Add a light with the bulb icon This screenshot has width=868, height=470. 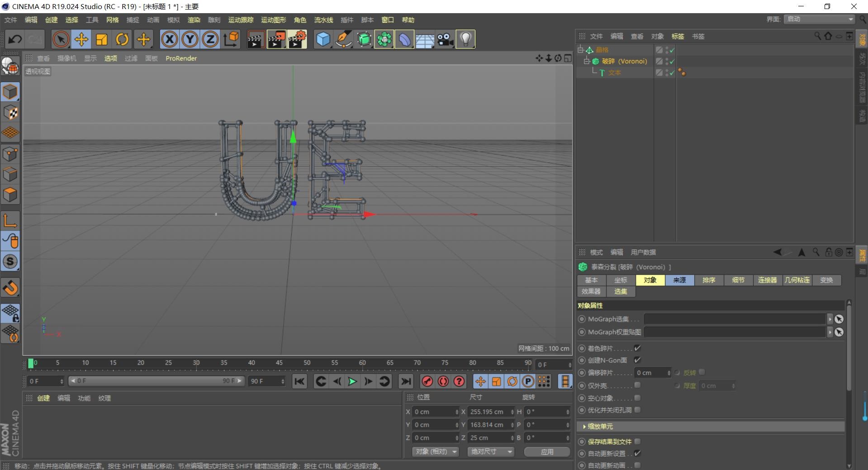click(x=466, y=39)
